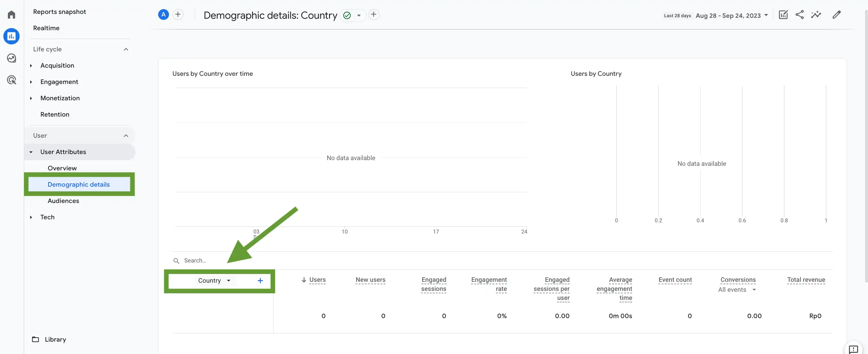Screen dimensions: 868x354
Task: Open the Insights sparkline icon
Action: pyautogui.click(x=816, y=14)
